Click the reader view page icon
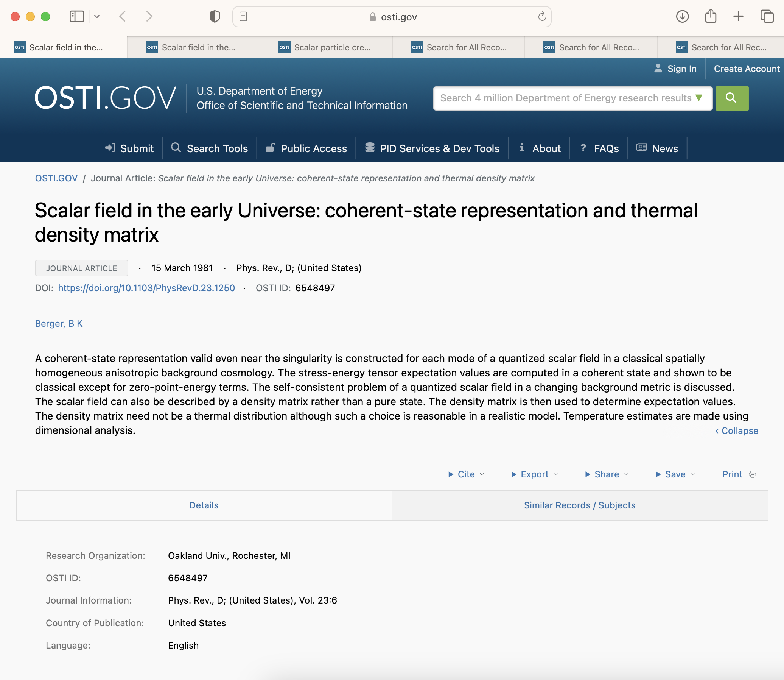The width and height of the screenshot is (784, 680). coord(244,16)
